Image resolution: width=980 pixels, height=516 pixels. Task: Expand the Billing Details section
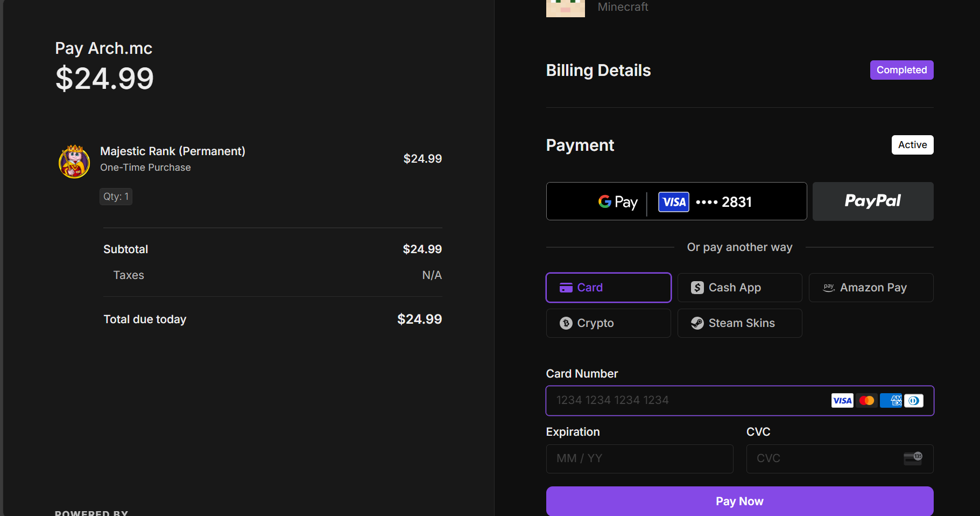tap(598, 71)
